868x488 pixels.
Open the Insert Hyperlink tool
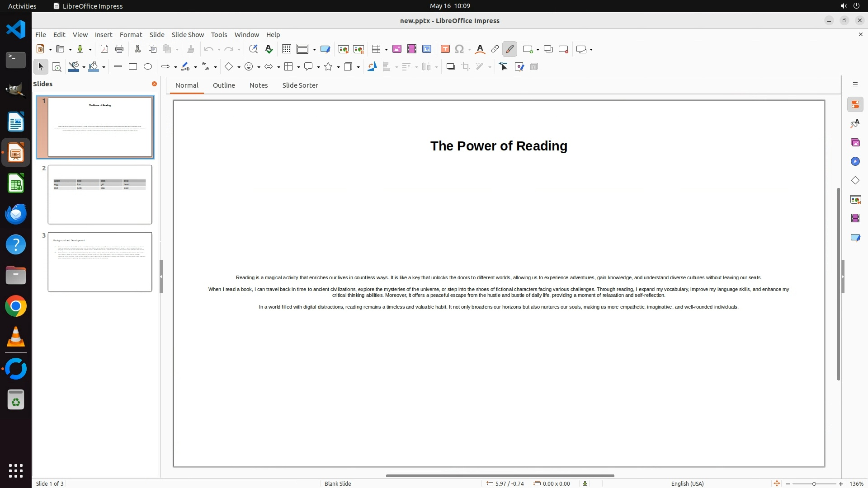495,49
